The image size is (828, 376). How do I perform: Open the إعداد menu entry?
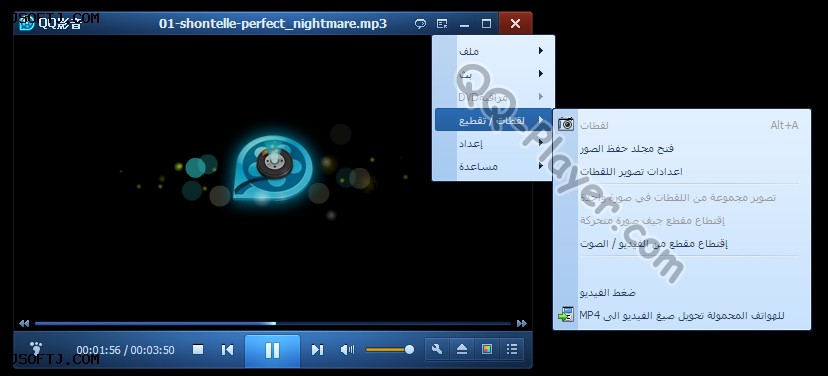pyautogui.click(x=493, y=143)
